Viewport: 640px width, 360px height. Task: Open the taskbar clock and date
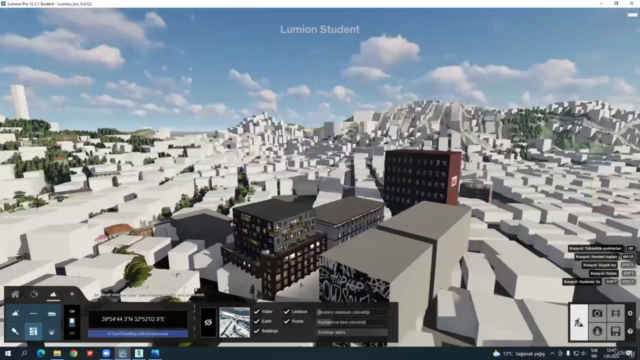click(611, 353)
